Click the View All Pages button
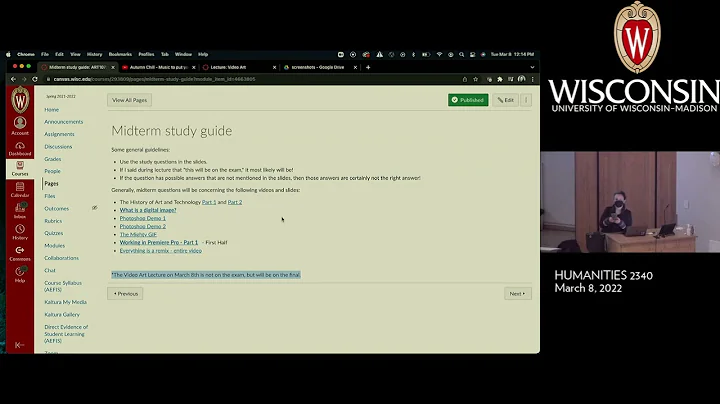The width and height of the screenshot is (720, 404). click(x=129, y=100)
